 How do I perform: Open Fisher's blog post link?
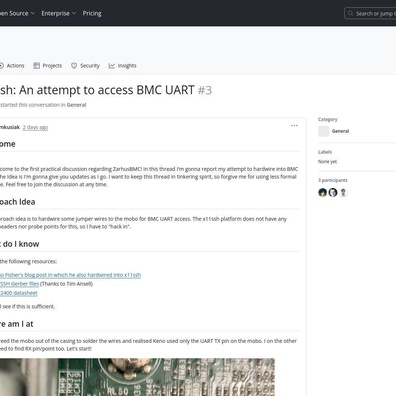tap(70, 275)
